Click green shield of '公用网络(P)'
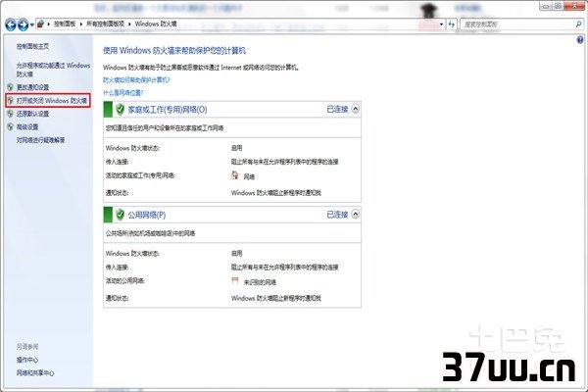 (120, 215)
